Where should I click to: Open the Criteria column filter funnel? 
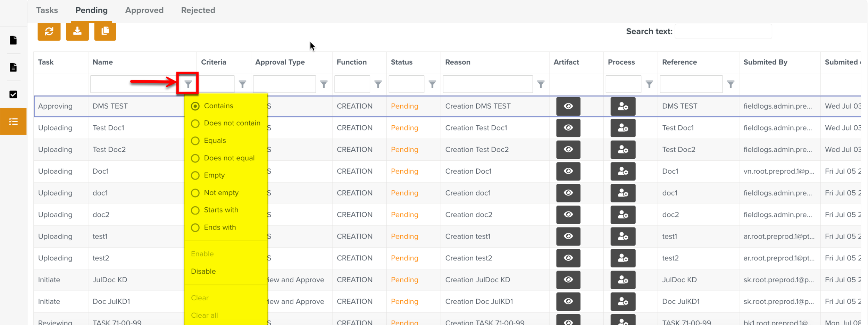coord(242,84)
